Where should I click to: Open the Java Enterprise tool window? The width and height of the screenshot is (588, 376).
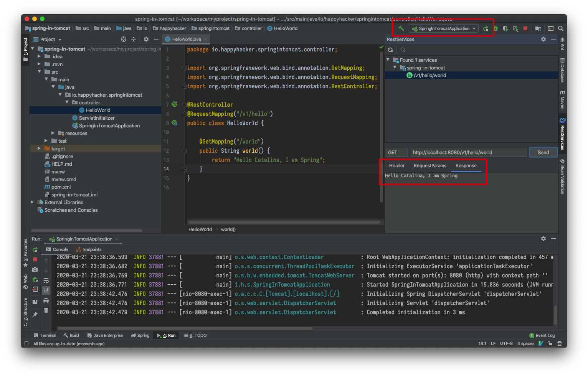click(105, 335)
